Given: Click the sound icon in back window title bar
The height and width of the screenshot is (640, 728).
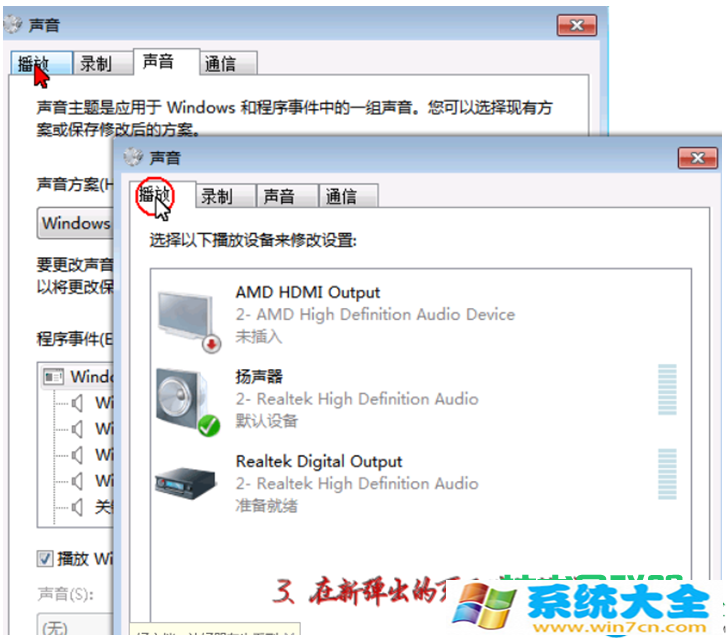Looking at the screenshot, I should point(13,25).
